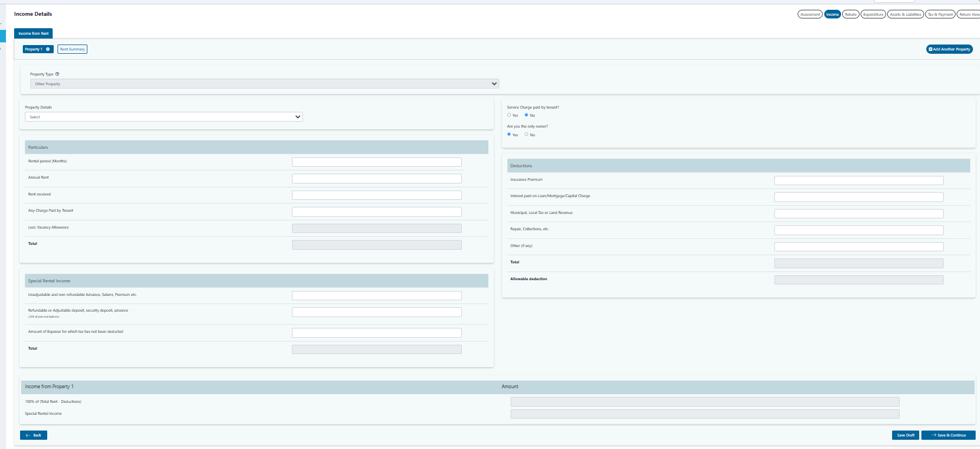The image size is (980, 449).
Task: Choose Yes for Are you the only owner
Action: click(509, 134)
